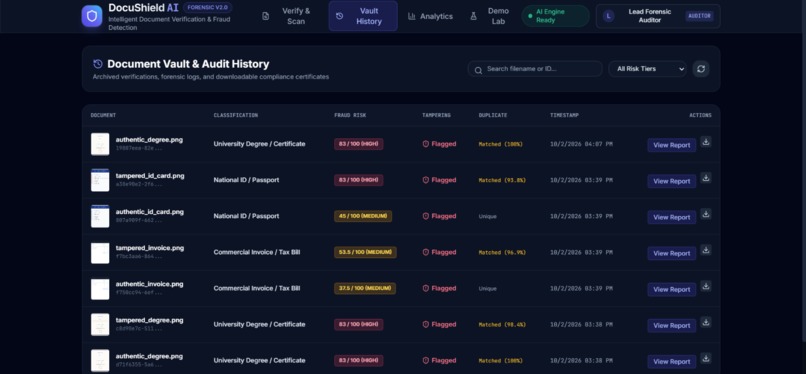
Task: Download certificate for authentic_id_card.png
Action: coord(706,214)
